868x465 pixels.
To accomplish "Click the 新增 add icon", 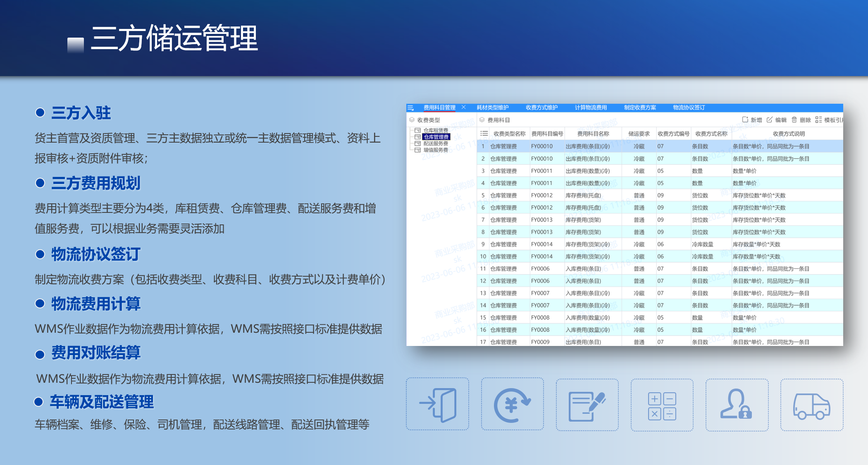I will (x=745, y=120).
